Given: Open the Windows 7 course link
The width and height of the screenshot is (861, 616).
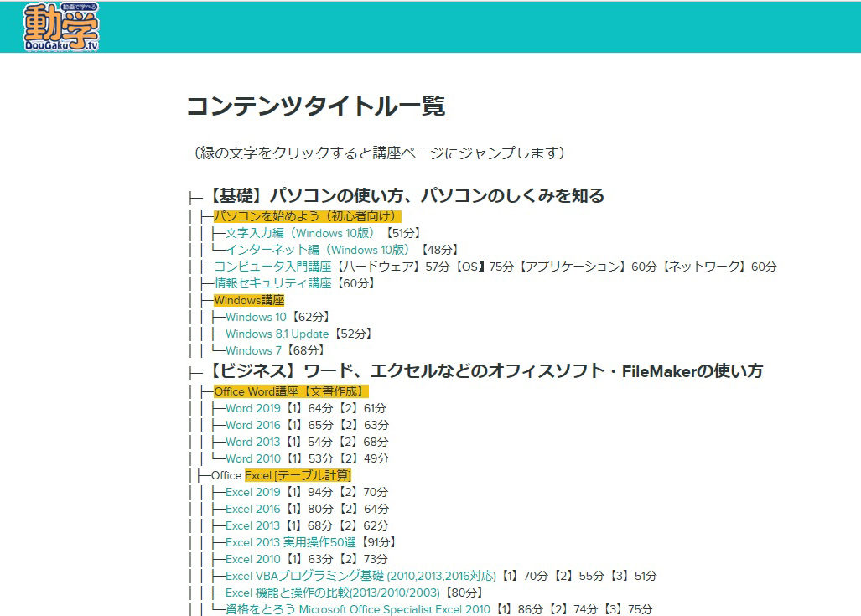Looking at the screenshot, I should tap(253, 351).
